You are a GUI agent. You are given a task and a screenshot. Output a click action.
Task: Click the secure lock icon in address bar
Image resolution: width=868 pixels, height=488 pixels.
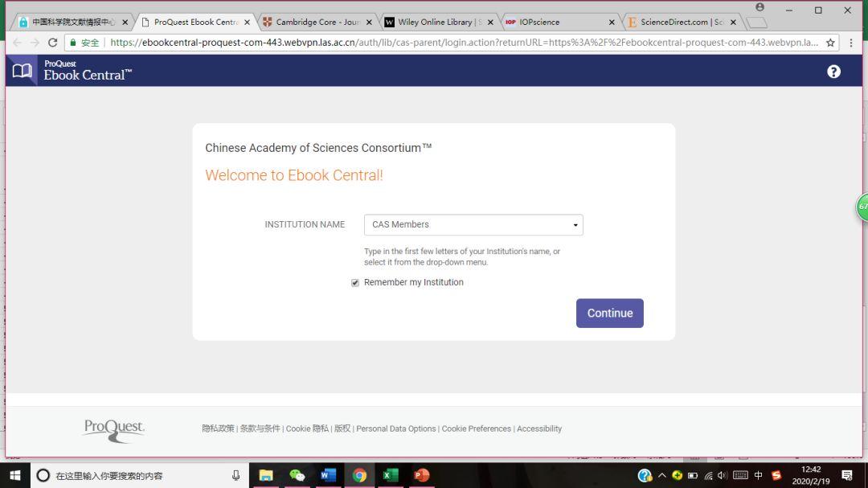point(73,43)
